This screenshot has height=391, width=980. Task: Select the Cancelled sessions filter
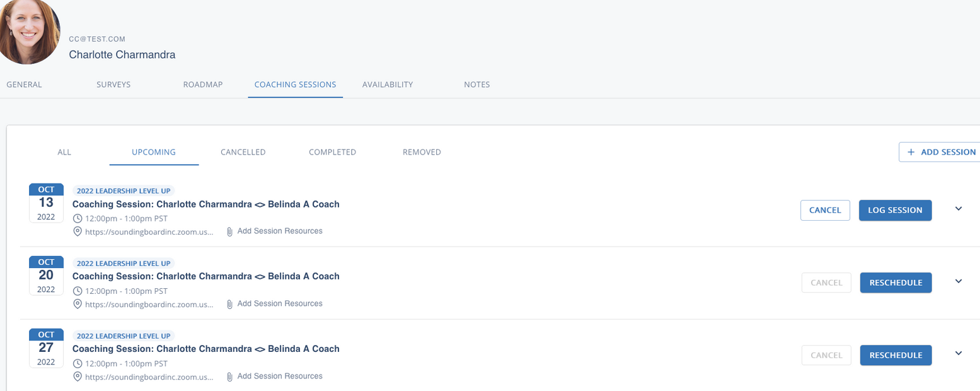pyautogui.click(x=243, y=152)
